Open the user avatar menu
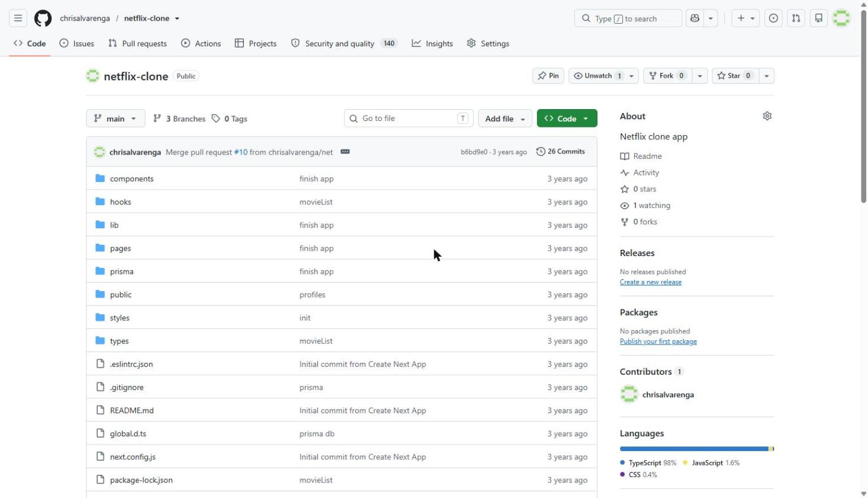The width and height of the screenshot is (868, 498). click(x=841, y=18)
